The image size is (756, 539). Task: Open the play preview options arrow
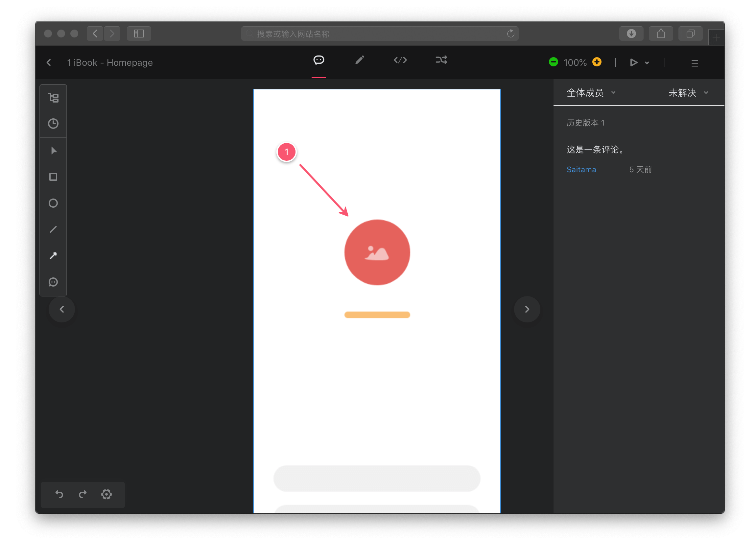pyautogui.click(x=647, y=63)
